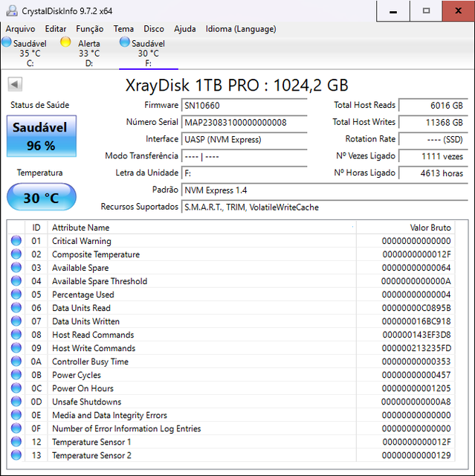Click status orb for Data Units Written row
Image resolution: width=475 pixels, height=476 pixels.
pos(16,321)
